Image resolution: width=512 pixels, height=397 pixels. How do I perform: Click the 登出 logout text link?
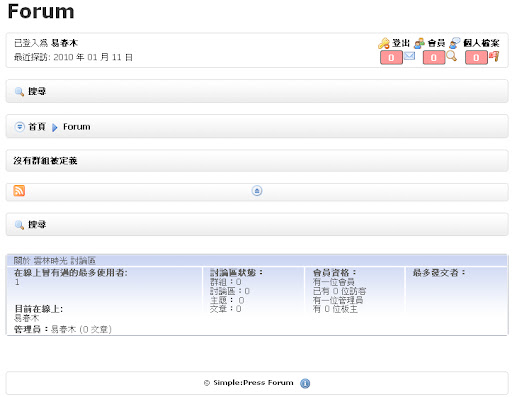[x=401, y=43]
